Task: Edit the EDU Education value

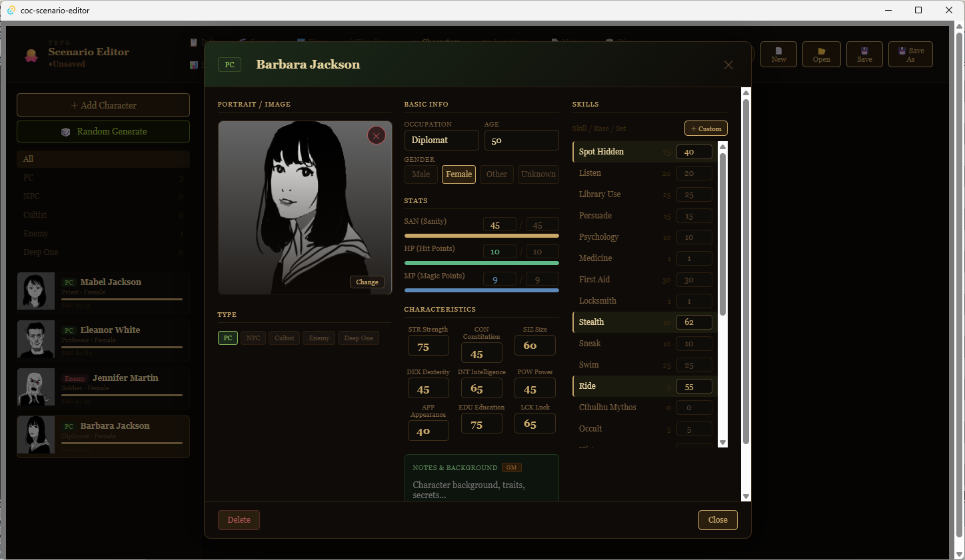Action: coord(482,423)
